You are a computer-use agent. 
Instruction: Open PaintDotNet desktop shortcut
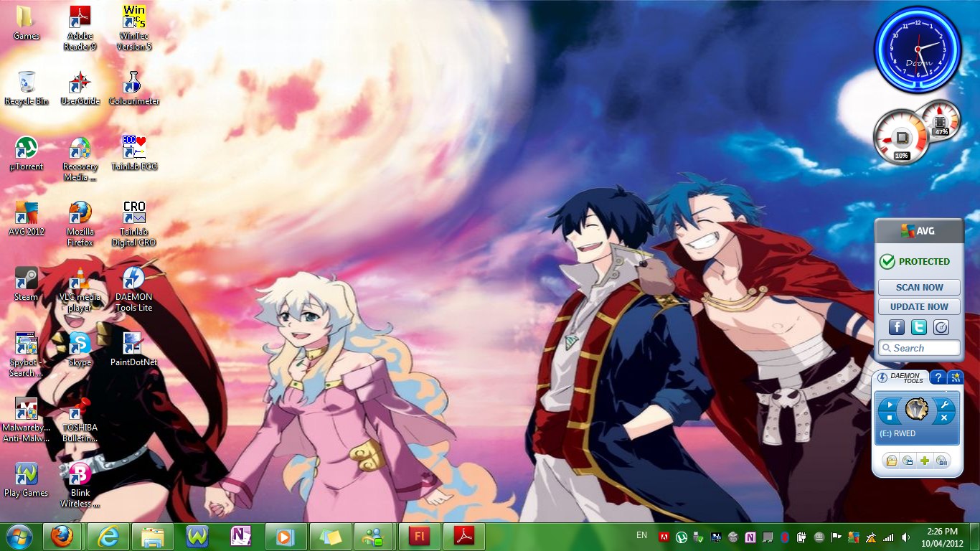point(134,349)
